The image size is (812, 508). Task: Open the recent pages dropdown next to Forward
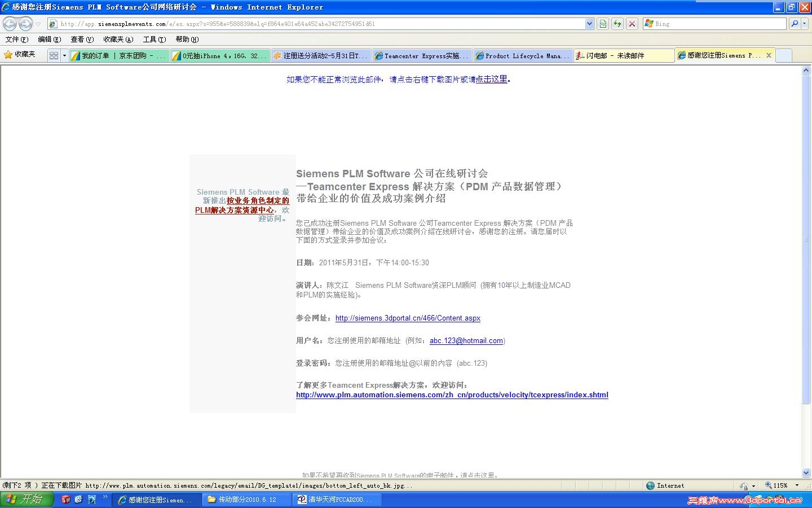[38, 24]
